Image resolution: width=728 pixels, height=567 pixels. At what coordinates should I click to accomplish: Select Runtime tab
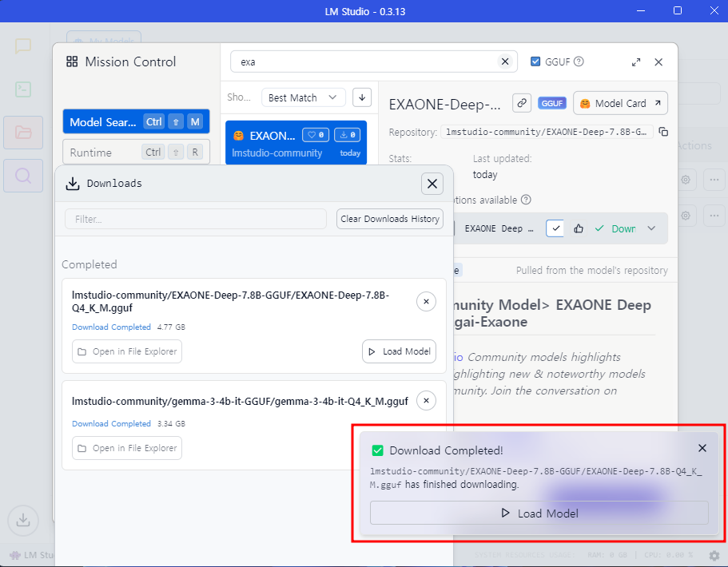pyautogui.click(x=136, y=153)
